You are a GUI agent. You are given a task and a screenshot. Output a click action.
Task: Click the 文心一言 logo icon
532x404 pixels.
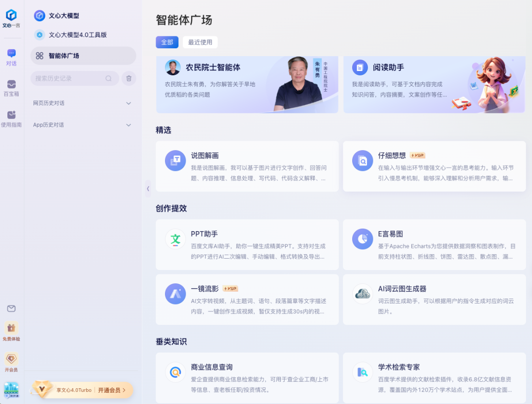pyautogui.click(x=11, y=15)
